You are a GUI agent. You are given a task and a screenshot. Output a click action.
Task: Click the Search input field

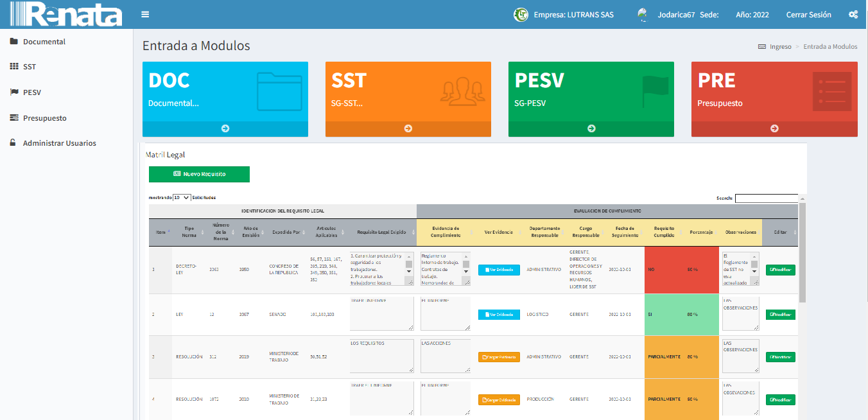pyautogui.click(x=766, y=198)
